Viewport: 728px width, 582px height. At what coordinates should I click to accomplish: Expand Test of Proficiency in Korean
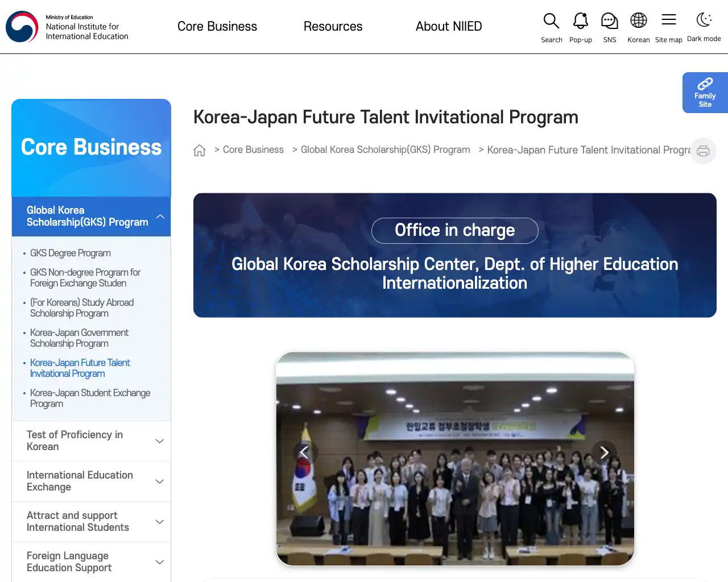click(91, 441)
